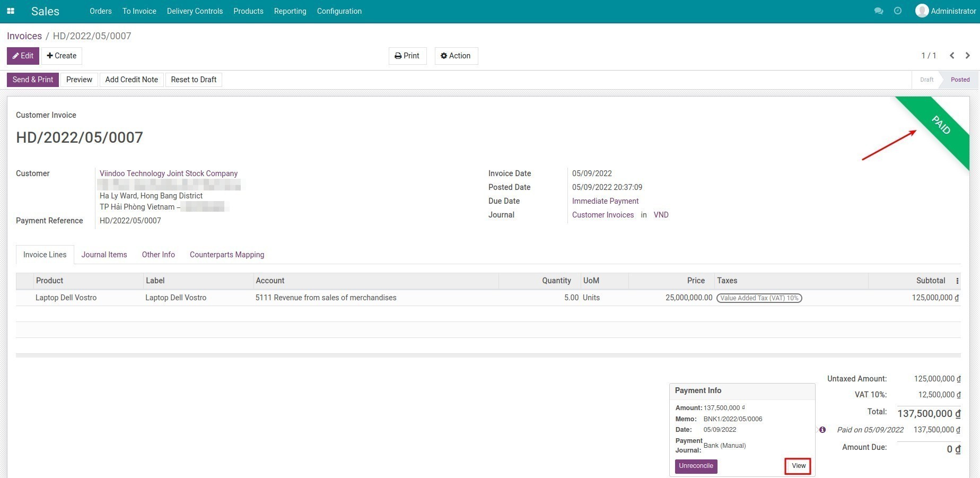This screenshot has width=980, height=478.
Task: Click the Administrator user avatar
Action: tap(922, 11)
